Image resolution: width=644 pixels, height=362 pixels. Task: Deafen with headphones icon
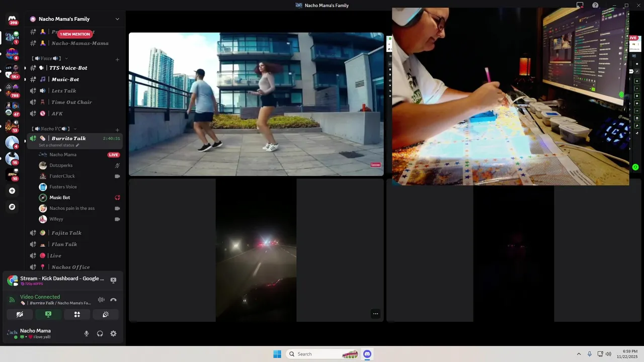click(x=100, y=333)
